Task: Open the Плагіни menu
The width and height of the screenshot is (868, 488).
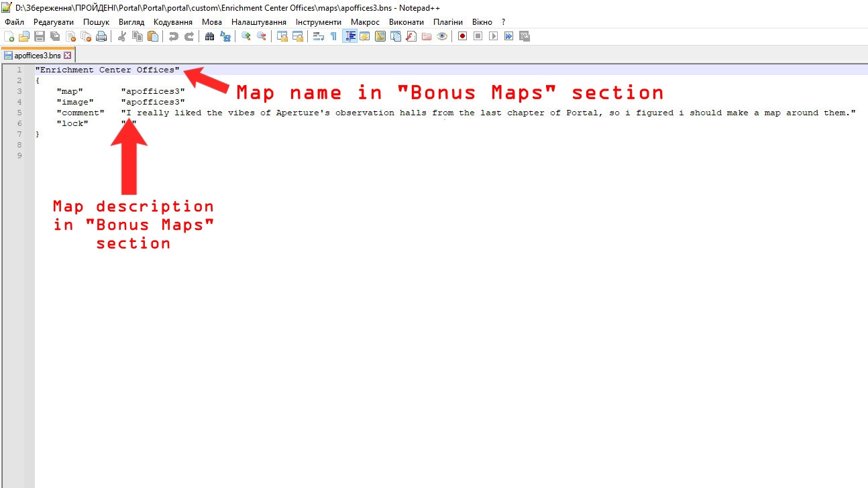Action: point(448,21)
